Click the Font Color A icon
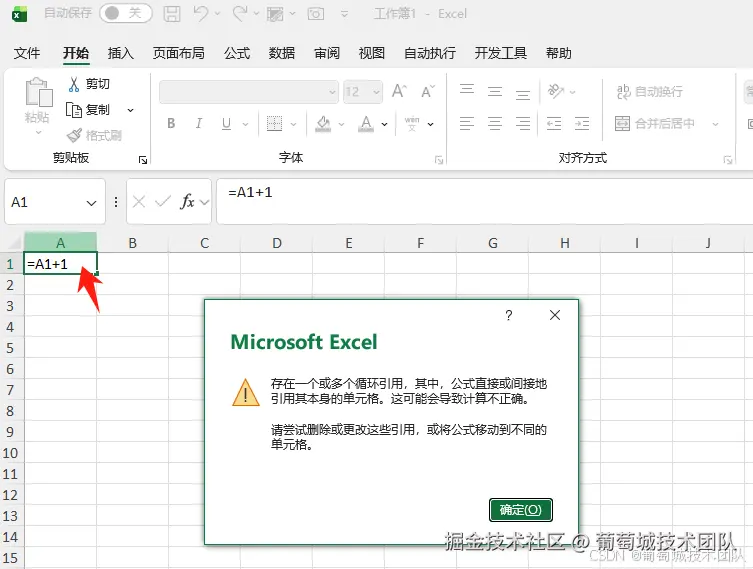Image resolution: width=753 pixels, height=569 pixels. coord(366,124)
